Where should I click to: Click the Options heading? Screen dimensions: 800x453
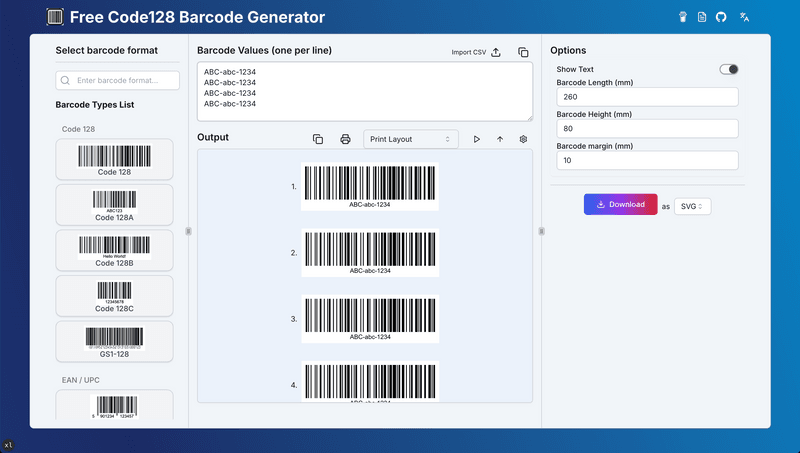568,51
